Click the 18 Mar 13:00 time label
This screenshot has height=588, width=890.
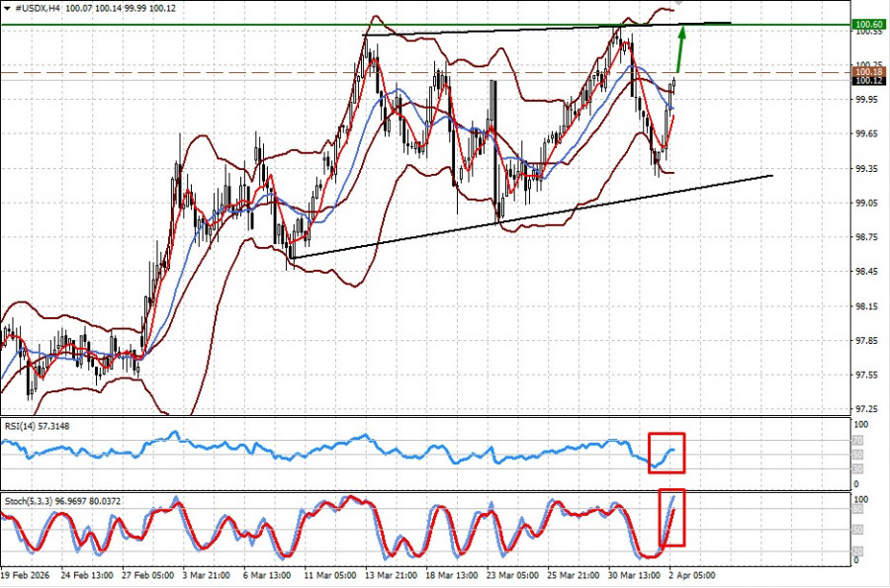pyautogui.click(x=451, y=575)
